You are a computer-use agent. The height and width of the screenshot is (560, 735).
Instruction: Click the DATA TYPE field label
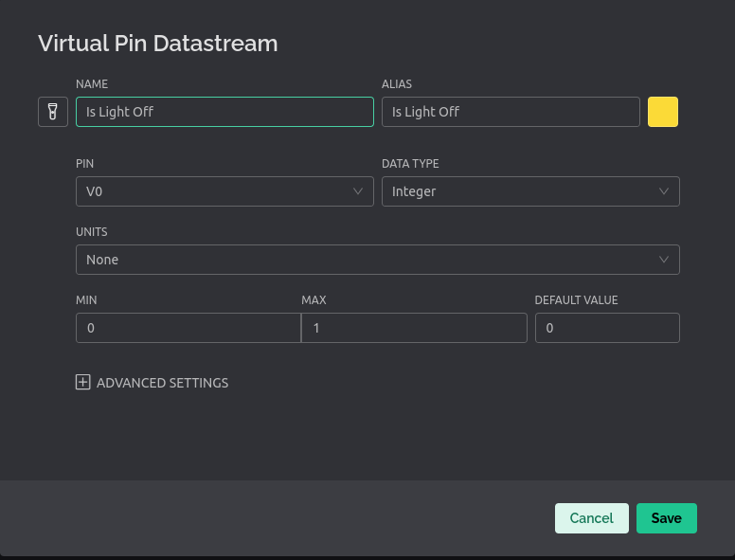coord(410,163)
